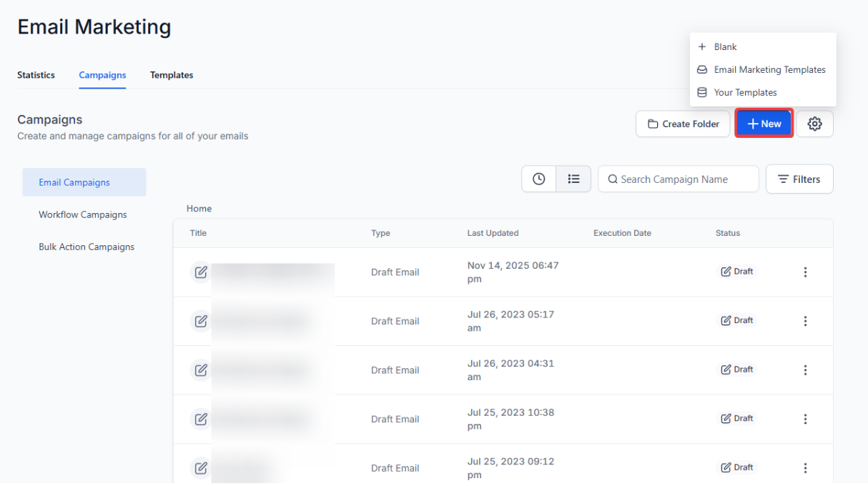868x486 pixels.
Task: Open three-dot menu for Jul 25 10:38 campaign
Action: pos(805,420)
